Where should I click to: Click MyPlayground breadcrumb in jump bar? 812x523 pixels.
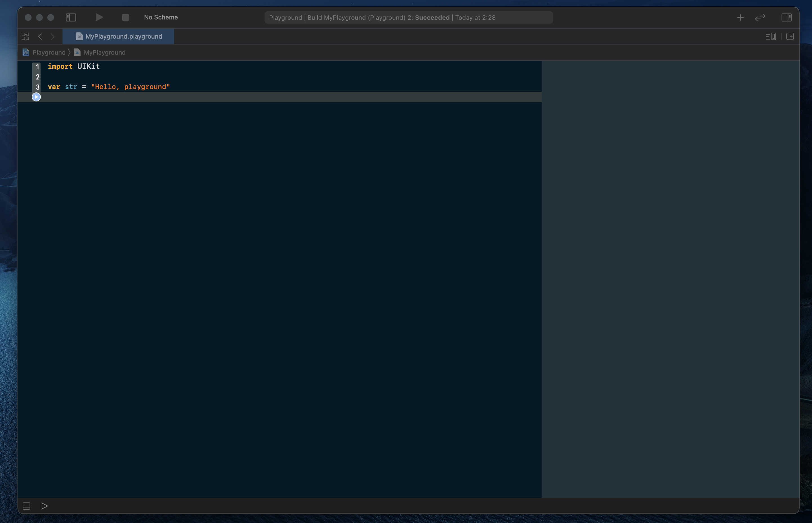coord(104,52)
